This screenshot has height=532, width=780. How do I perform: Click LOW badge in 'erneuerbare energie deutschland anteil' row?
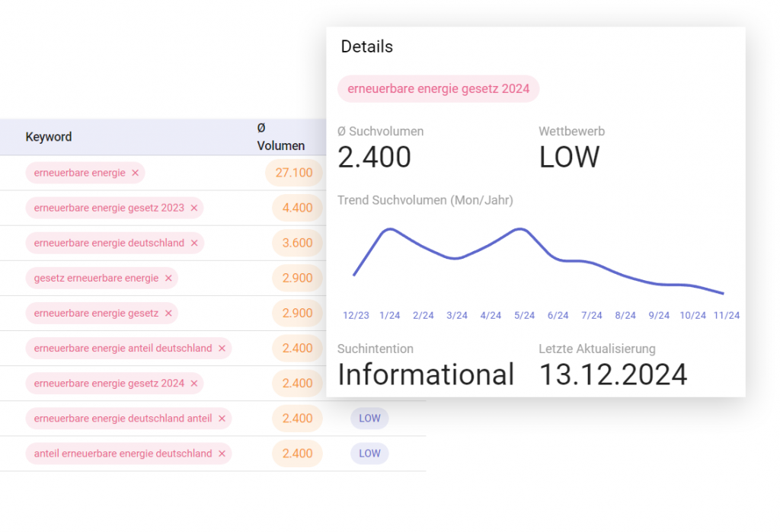[369, 418]
